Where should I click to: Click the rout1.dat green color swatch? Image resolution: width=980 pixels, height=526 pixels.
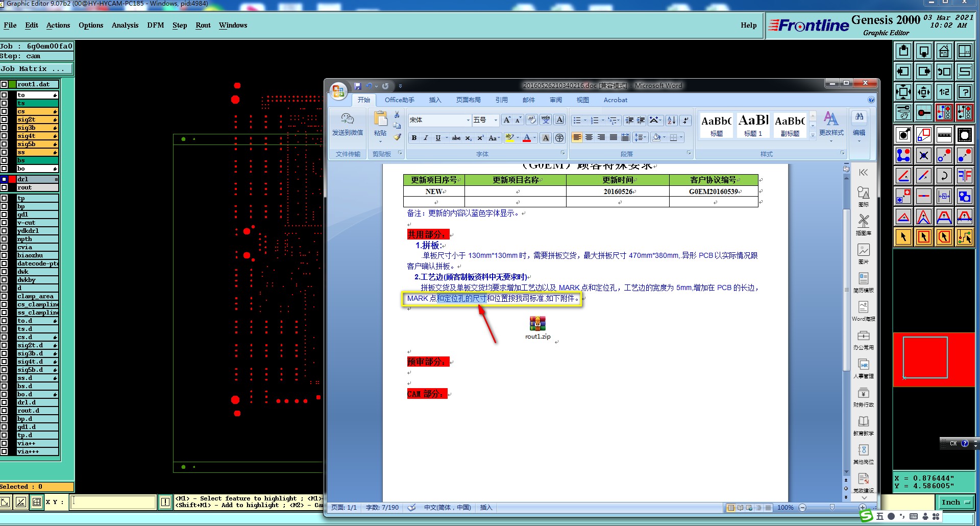click(12, 84)
